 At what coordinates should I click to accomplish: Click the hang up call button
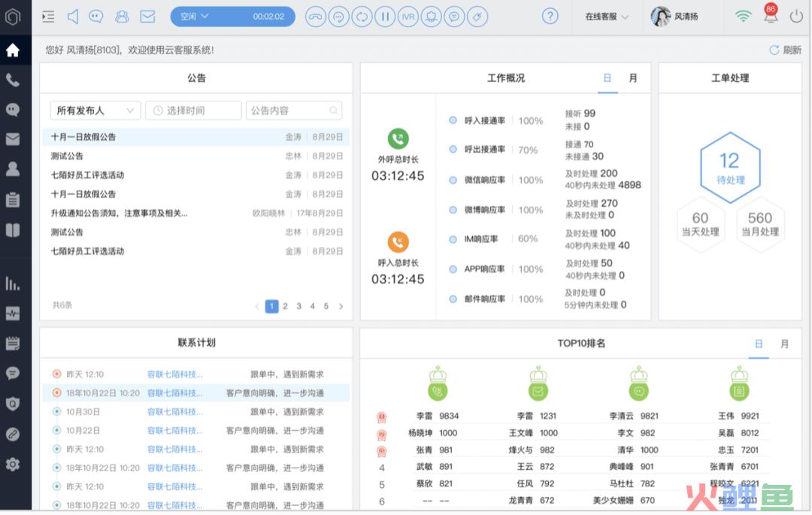(x=315, y=17)
